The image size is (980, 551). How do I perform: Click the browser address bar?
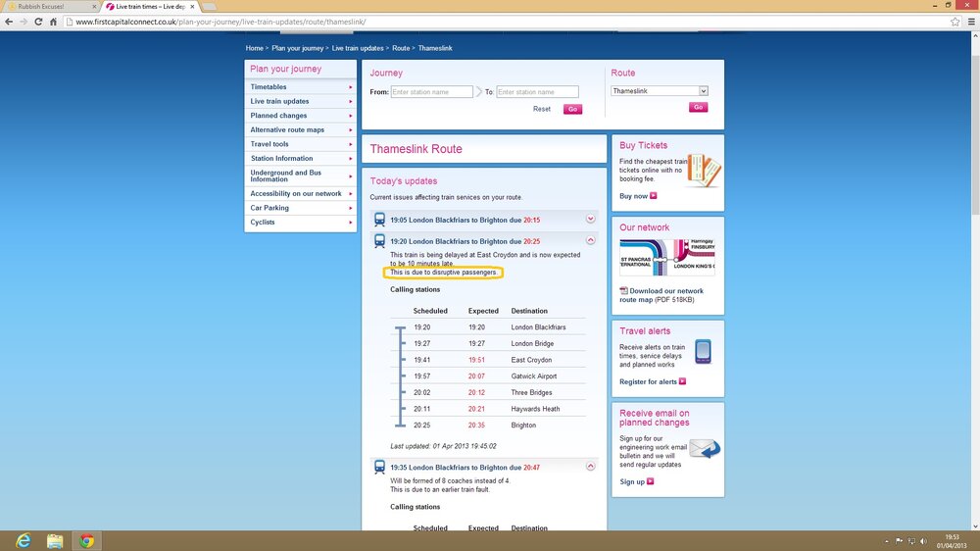click(507, 22)
